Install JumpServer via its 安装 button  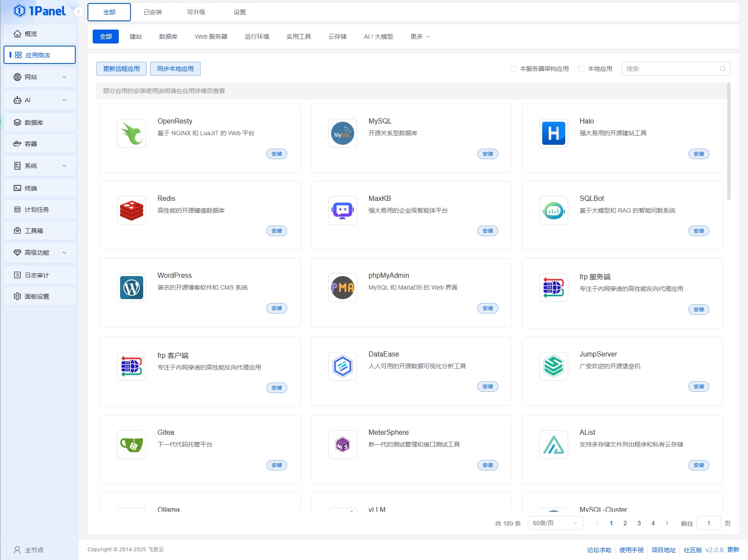click(699, 387)
